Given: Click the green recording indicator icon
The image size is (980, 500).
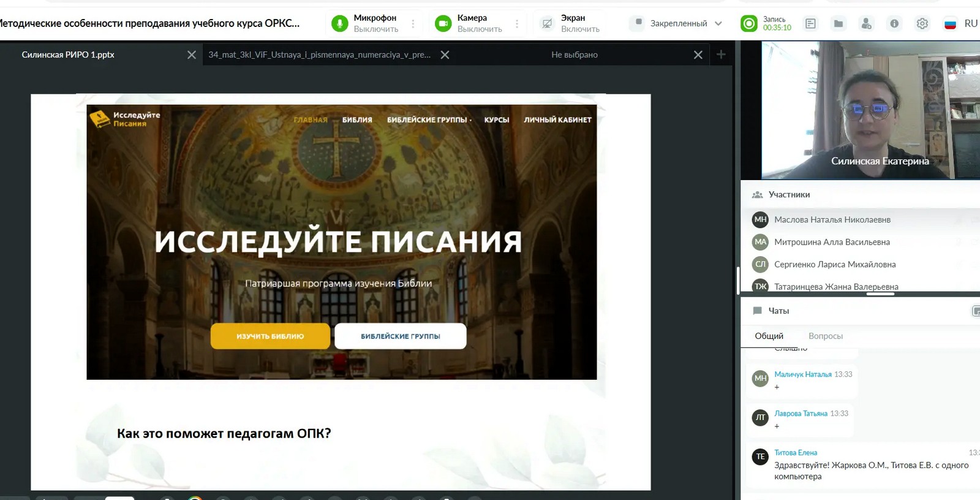Looking at the screenshot, I should point(748,23).
